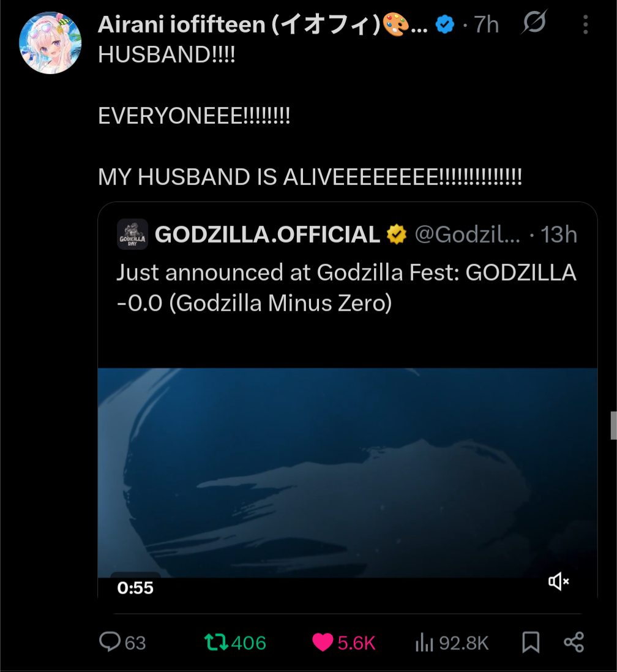Screen dimensions: 617x672
Task: Click the GODZILLA.OFFICIAL account name
Action: point(267,235)
